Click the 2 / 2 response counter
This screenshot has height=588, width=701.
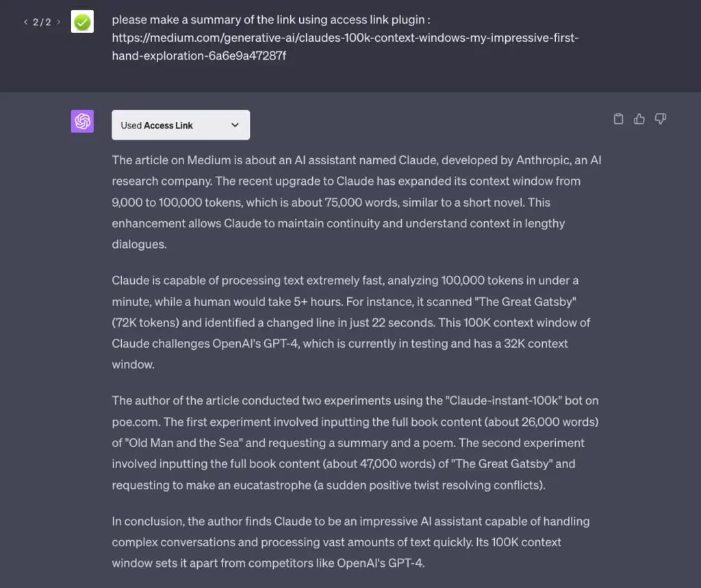tap(42, 22)
